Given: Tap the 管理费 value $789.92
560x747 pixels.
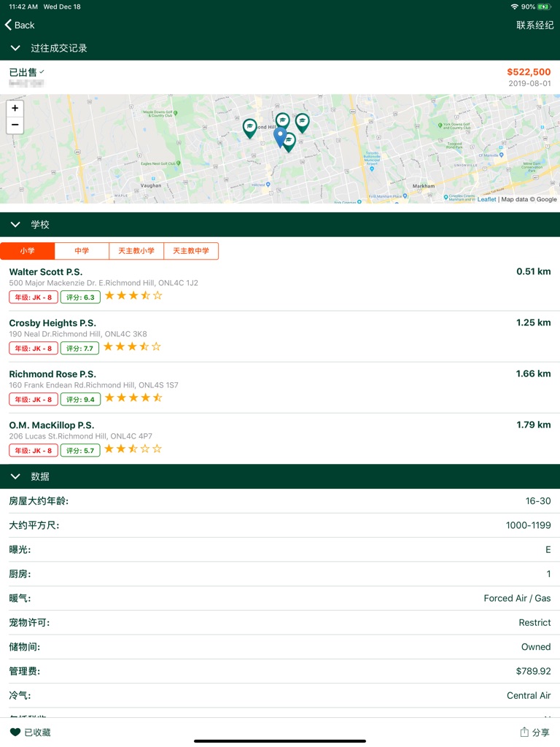Looking at the screenshot, I should coord(533,671).
